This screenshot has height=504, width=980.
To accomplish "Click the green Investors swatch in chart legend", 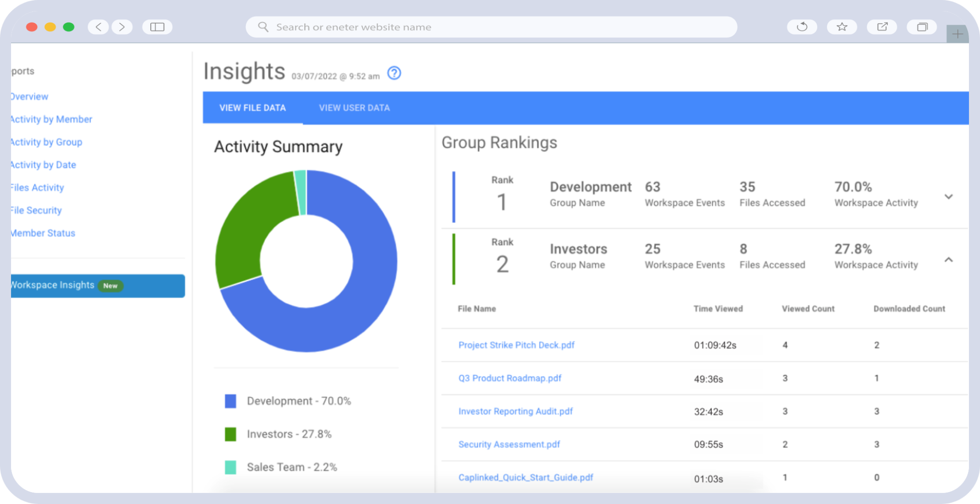I will [x=231, y=434].
